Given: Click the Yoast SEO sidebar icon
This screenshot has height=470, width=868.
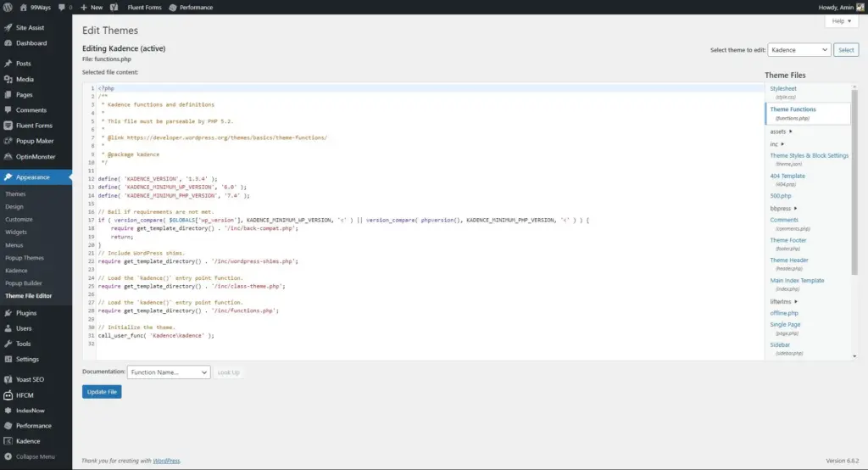Looking at the screenshot, I should [8, 380].
